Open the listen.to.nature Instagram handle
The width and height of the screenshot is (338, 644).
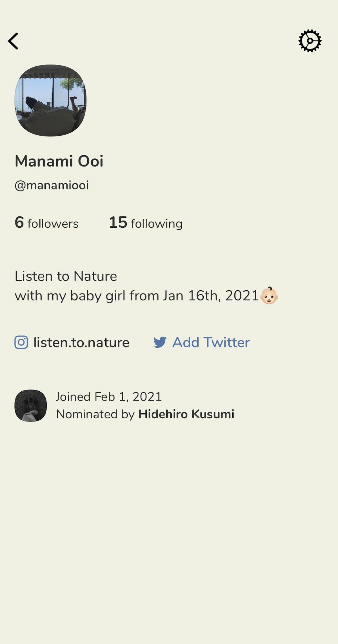[81, 342]
